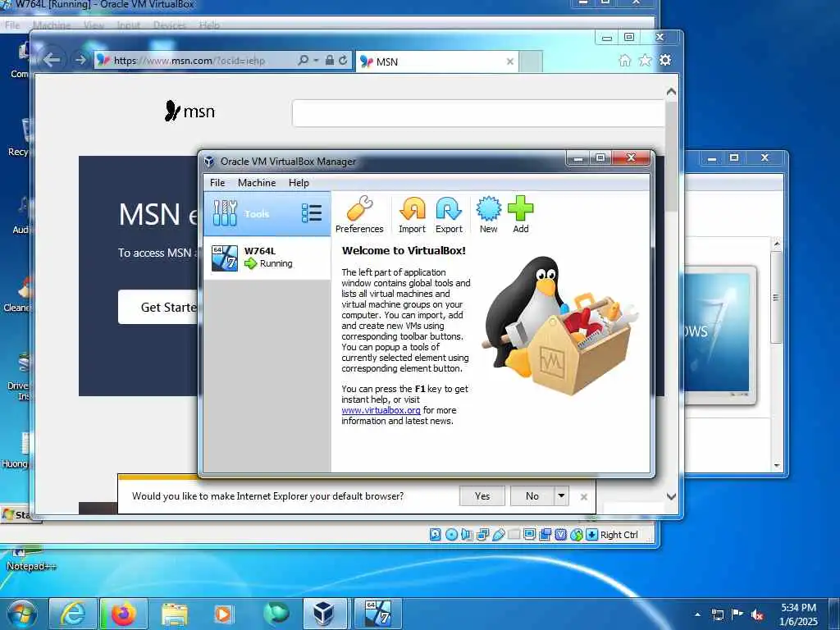Open the address bar dropdown arrow
The image size is (840, 630).
click(x=316, y=60)
